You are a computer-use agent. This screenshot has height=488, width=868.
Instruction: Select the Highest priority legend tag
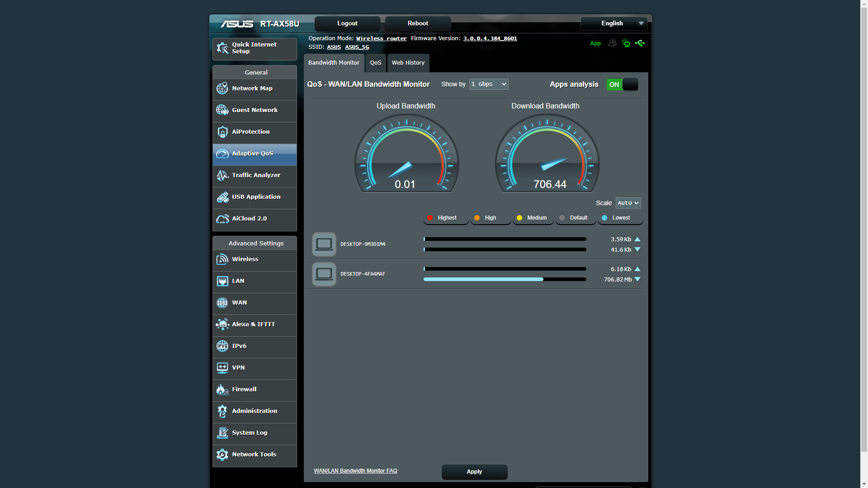[446, 218]
